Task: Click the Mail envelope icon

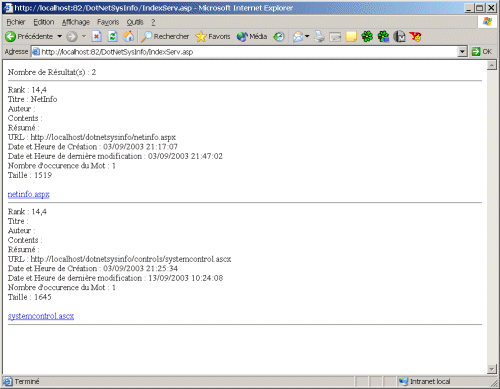Action: point(298,36)
